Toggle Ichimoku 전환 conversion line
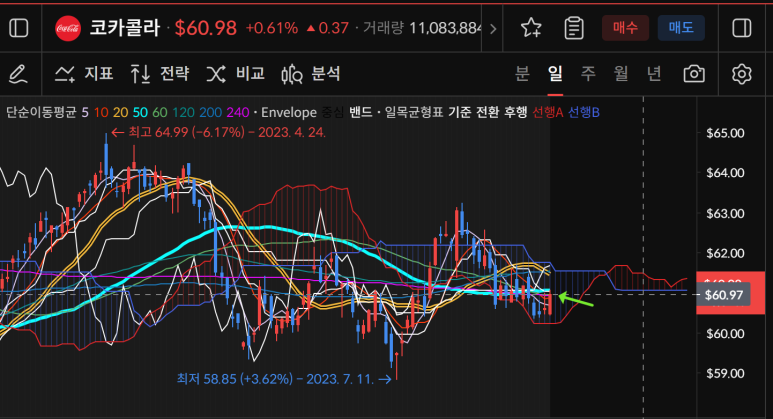 [487, 112]
